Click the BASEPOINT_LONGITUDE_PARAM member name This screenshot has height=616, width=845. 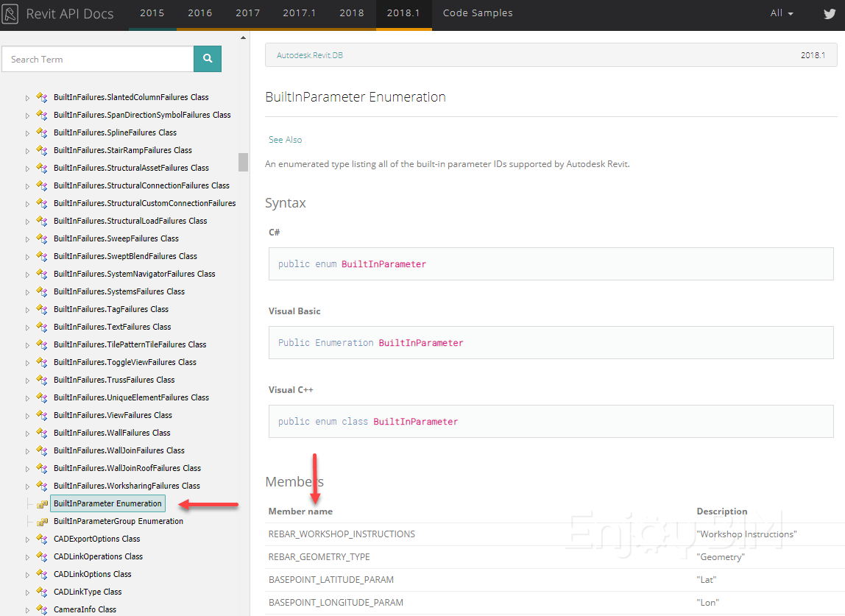(336, 603)
